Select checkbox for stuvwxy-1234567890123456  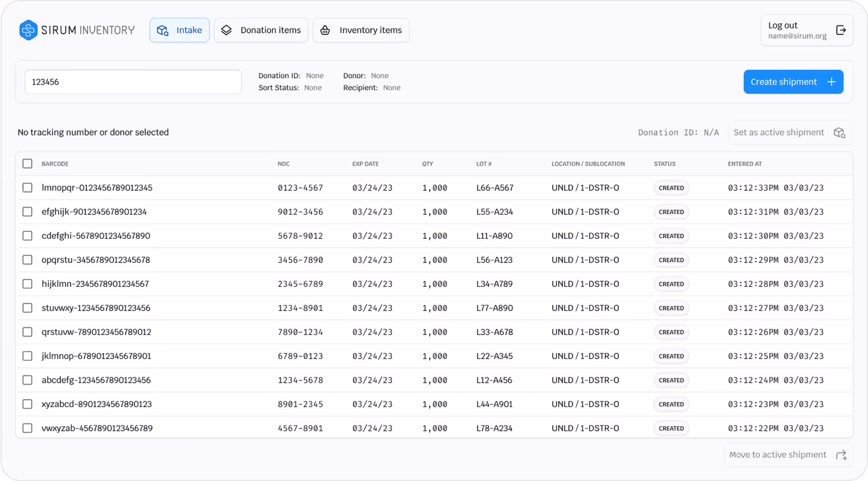(27, 308)
